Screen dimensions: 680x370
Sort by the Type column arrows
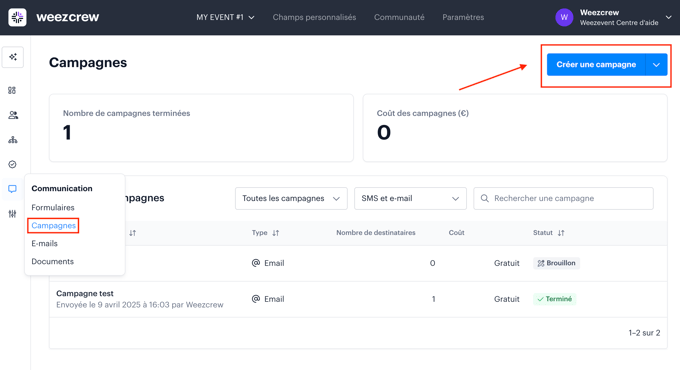point(276,233)
